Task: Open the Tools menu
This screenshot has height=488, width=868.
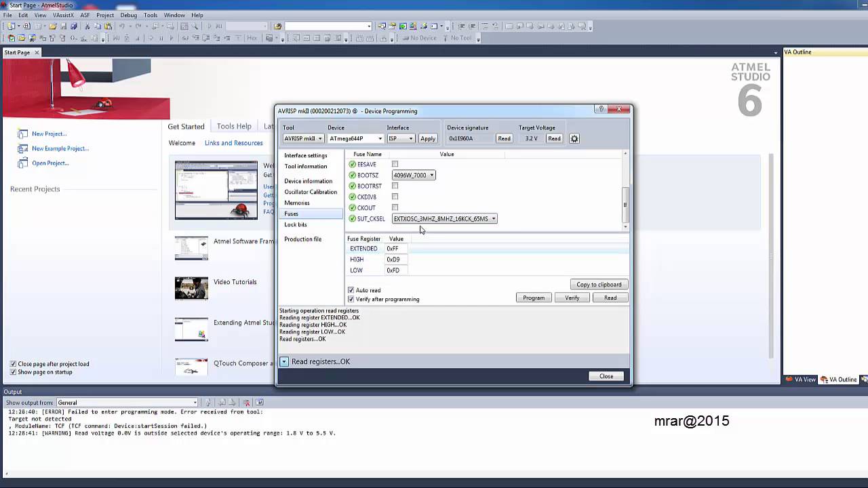Action: [x=151, y=15]
